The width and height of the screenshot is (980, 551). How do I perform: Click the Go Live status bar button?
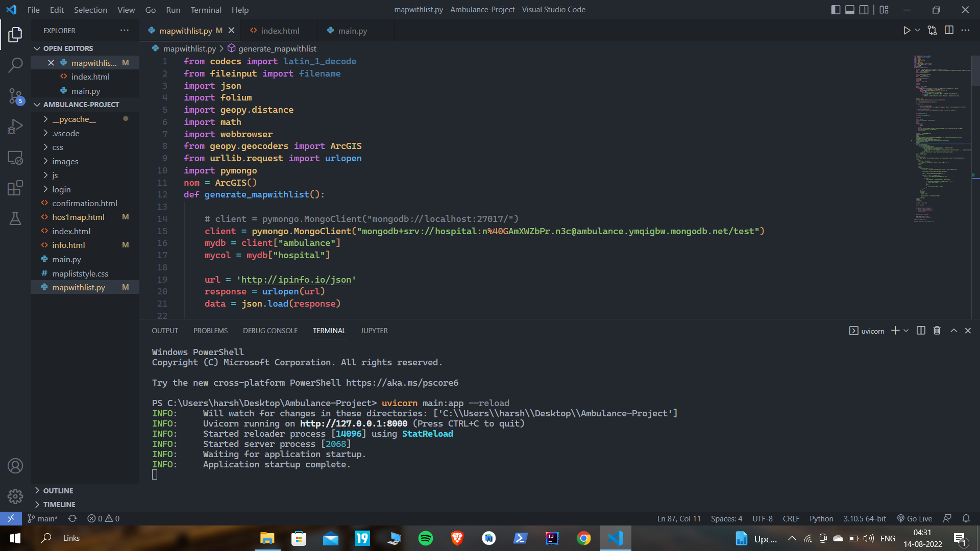click(915, 518)
